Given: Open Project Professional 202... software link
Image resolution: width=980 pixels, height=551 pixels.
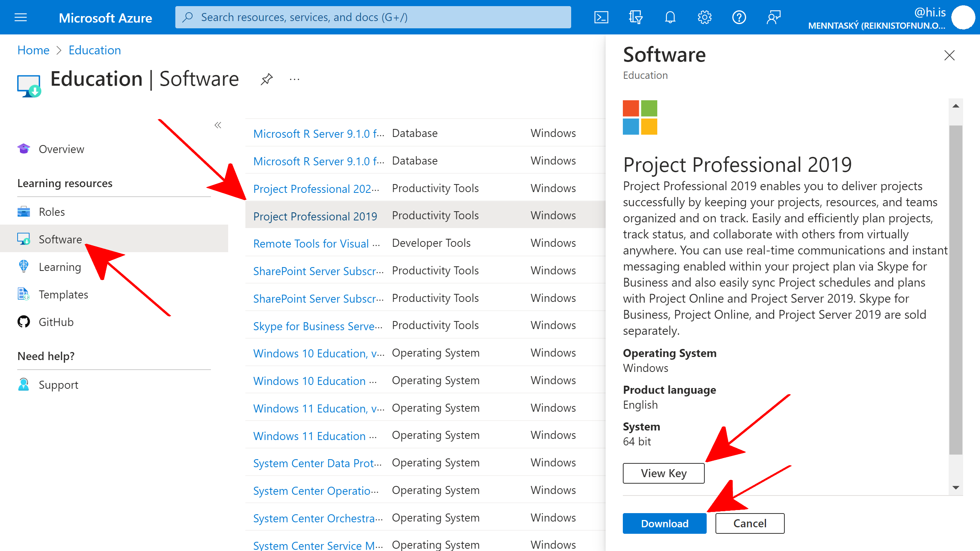Looking at the screenshot, I should point(316,189).
